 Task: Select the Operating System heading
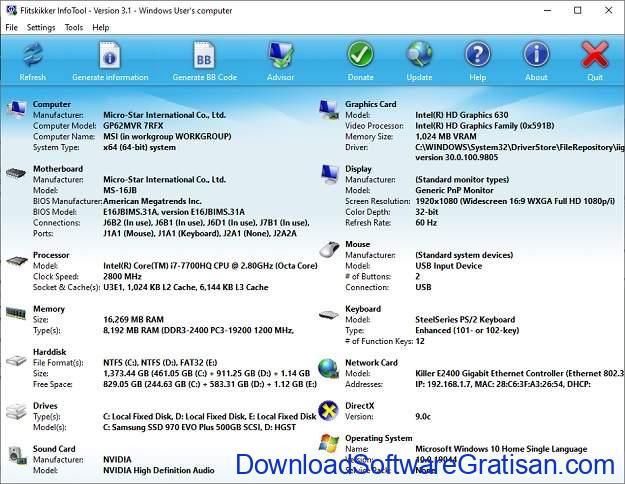379,438
